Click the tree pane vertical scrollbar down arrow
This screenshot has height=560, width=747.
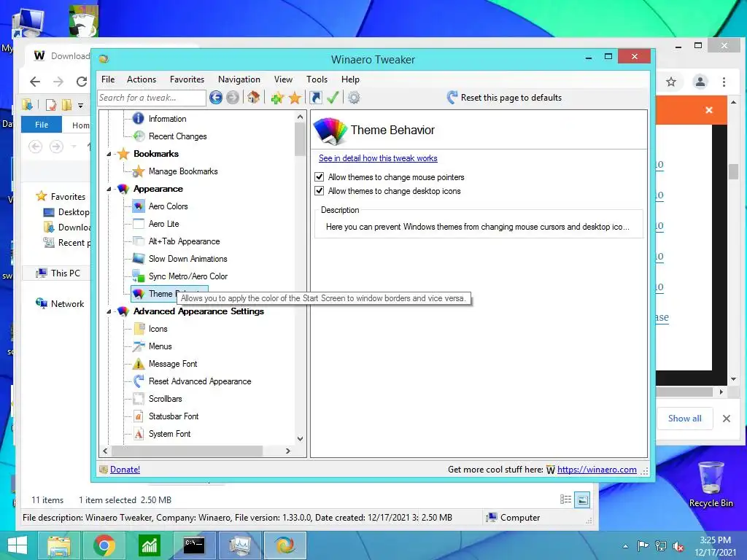click(300, 439)
